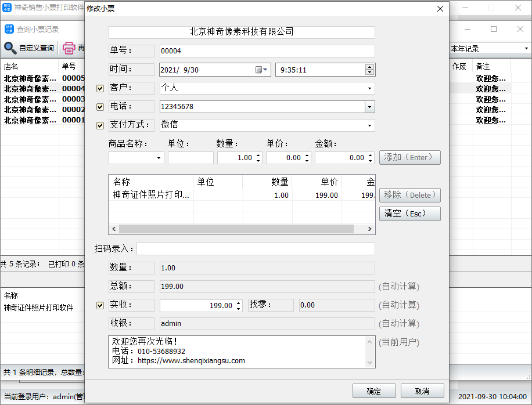Select the 神奇证件照片打印 item row
The height and width of the screenshot is (405, 532).
242,195
